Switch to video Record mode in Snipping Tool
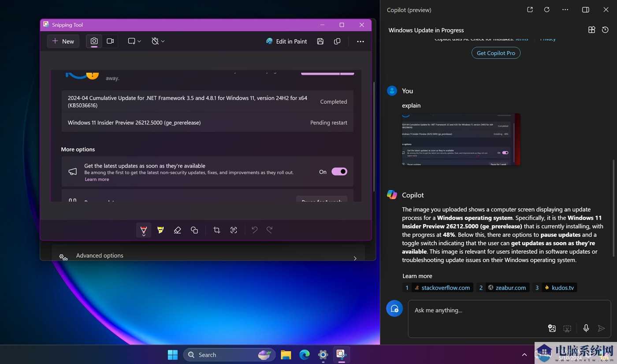The width and height of the screenshot is (617, 364). click(110, 41)
